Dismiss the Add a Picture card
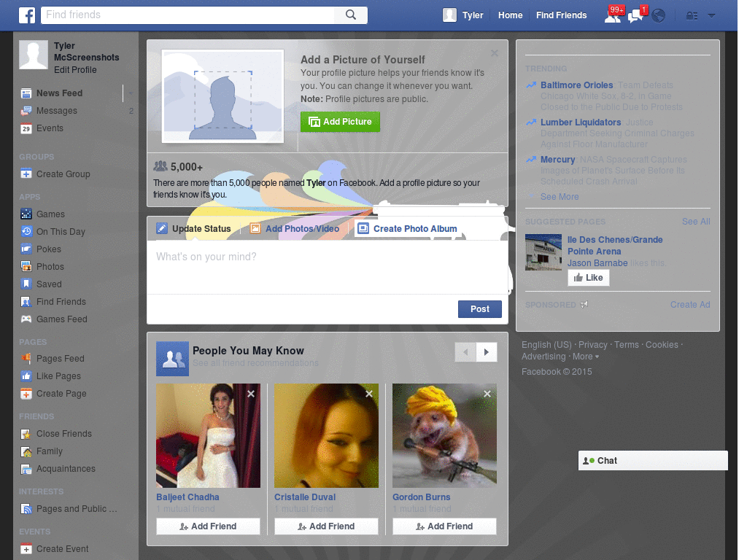Image resolution: width=747 pixels, height=560 pixels. (x=495, y=53)
